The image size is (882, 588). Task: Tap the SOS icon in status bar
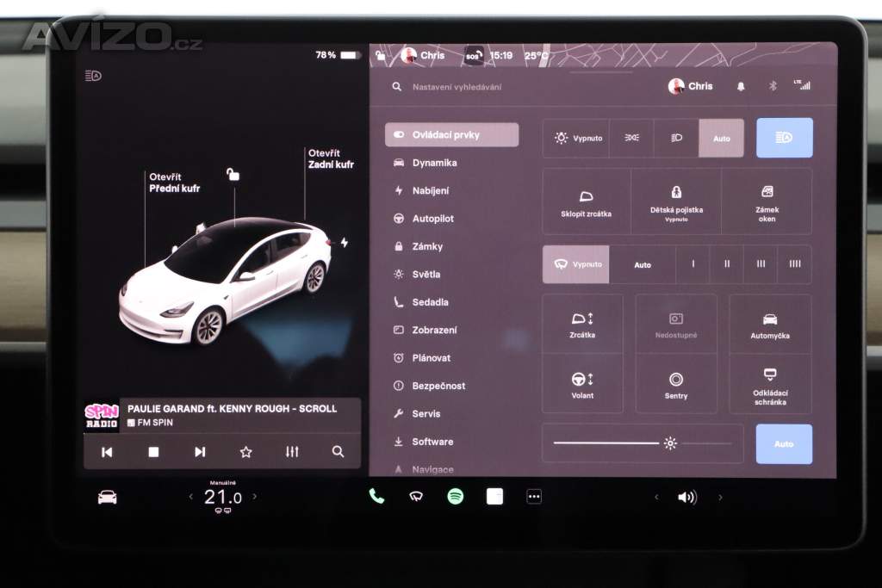coord(473,56)
